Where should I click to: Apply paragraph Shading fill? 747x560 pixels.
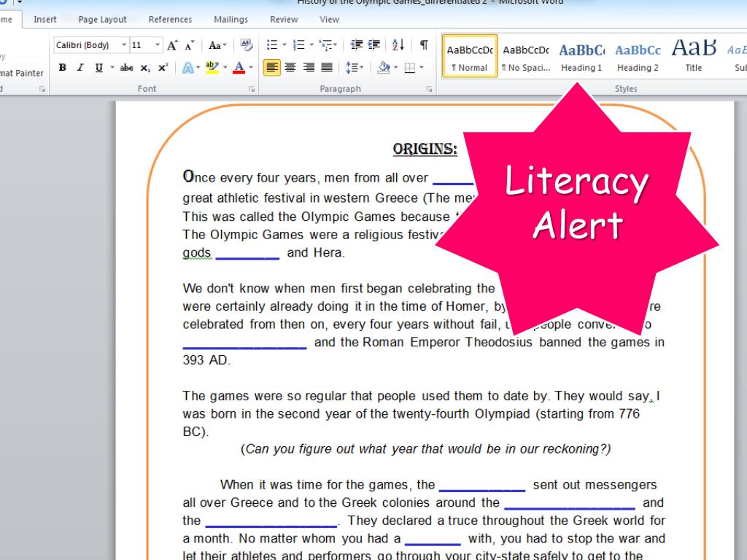(x=384, y=68)
